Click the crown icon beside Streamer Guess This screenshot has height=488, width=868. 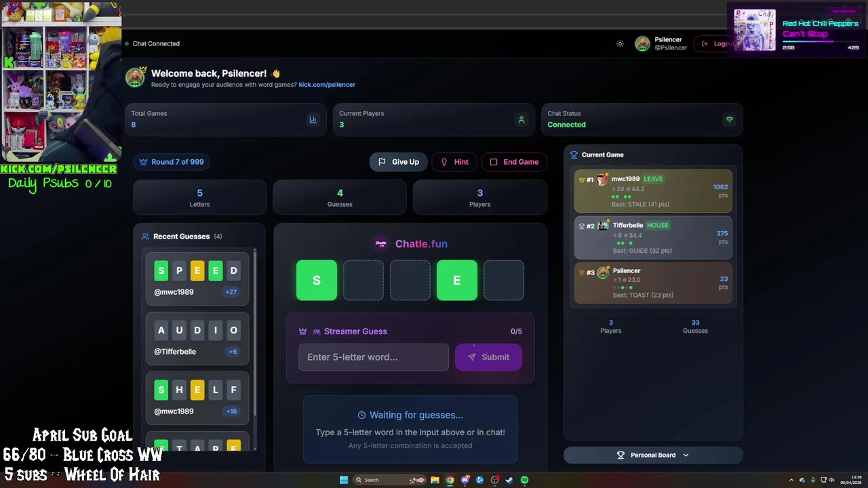click(302, 331)
